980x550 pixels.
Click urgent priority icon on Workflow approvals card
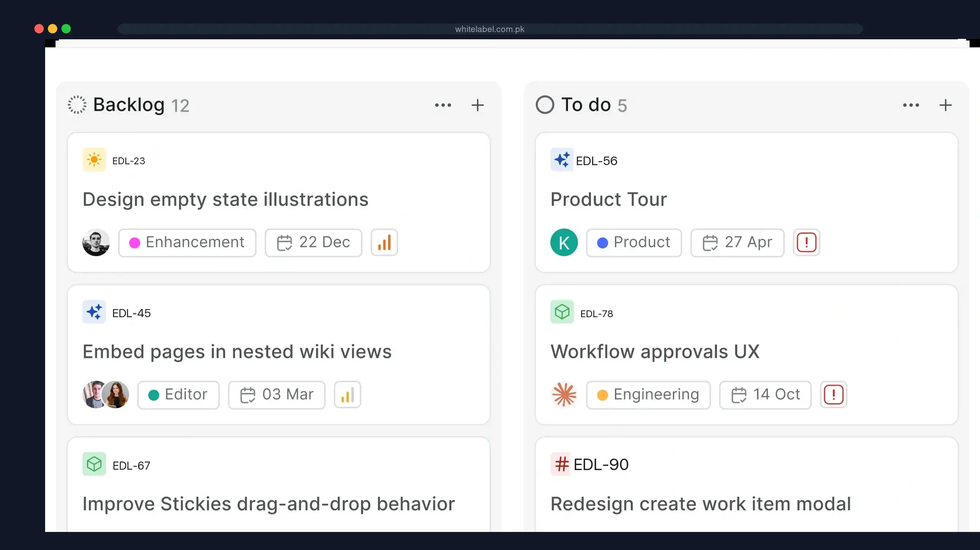[x=833, y=395]
